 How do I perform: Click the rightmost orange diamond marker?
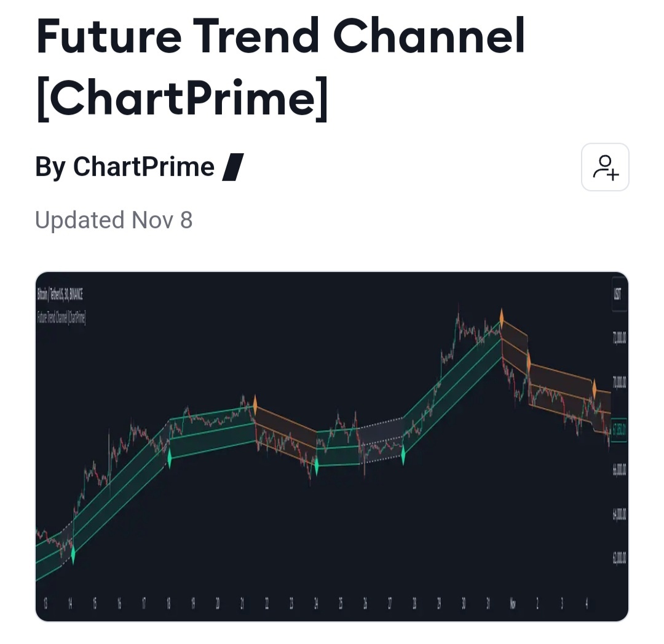tap(595, 389)
